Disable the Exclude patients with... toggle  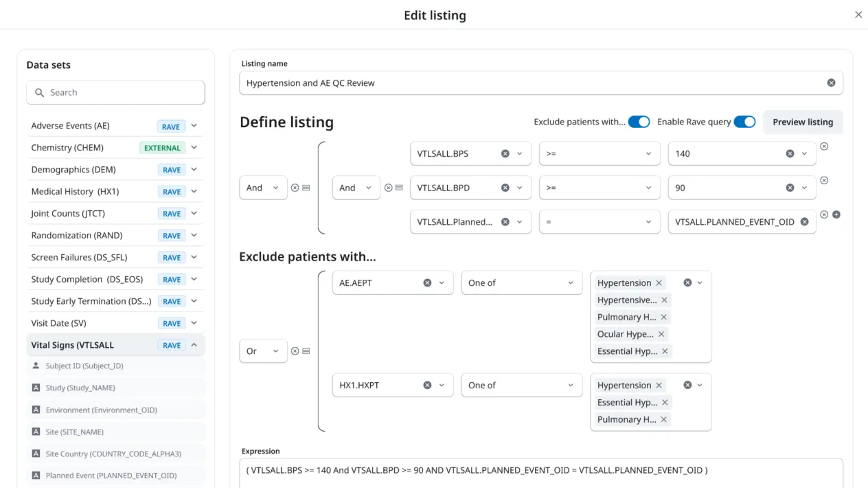[x=639, y=121]
